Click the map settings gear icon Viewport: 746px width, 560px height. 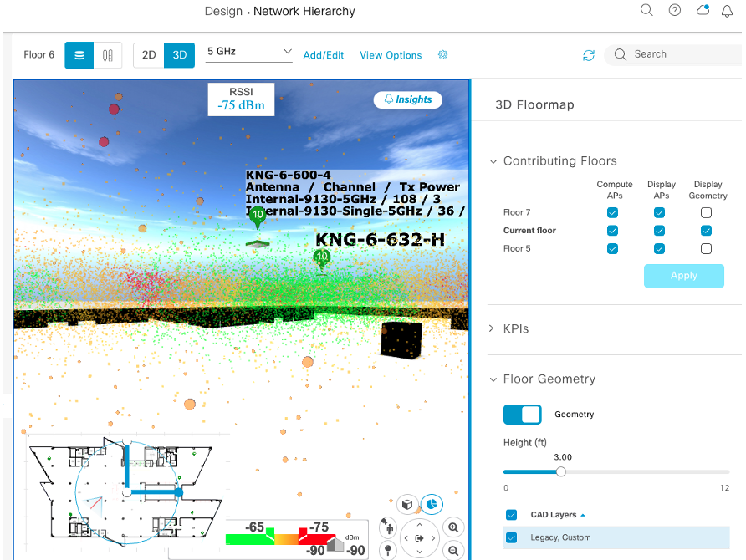(442, 55)
